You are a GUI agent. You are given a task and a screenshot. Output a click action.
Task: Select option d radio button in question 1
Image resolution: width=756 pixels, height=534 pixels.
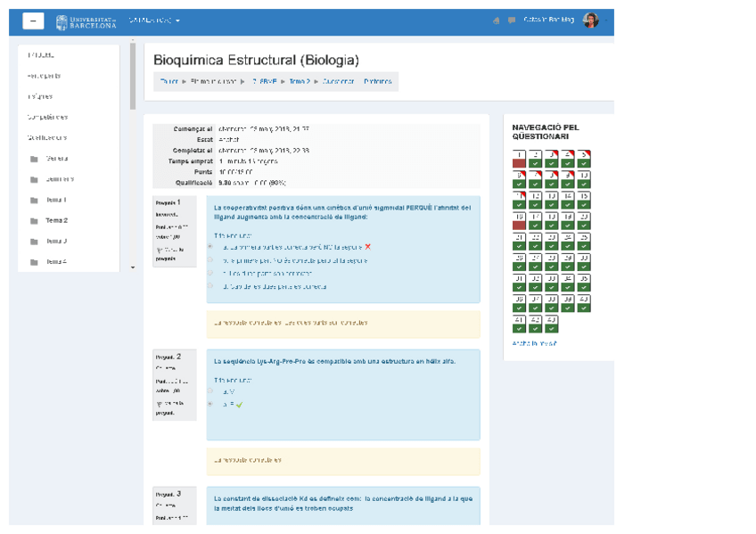pyautogui.click(x=210, y=286)
